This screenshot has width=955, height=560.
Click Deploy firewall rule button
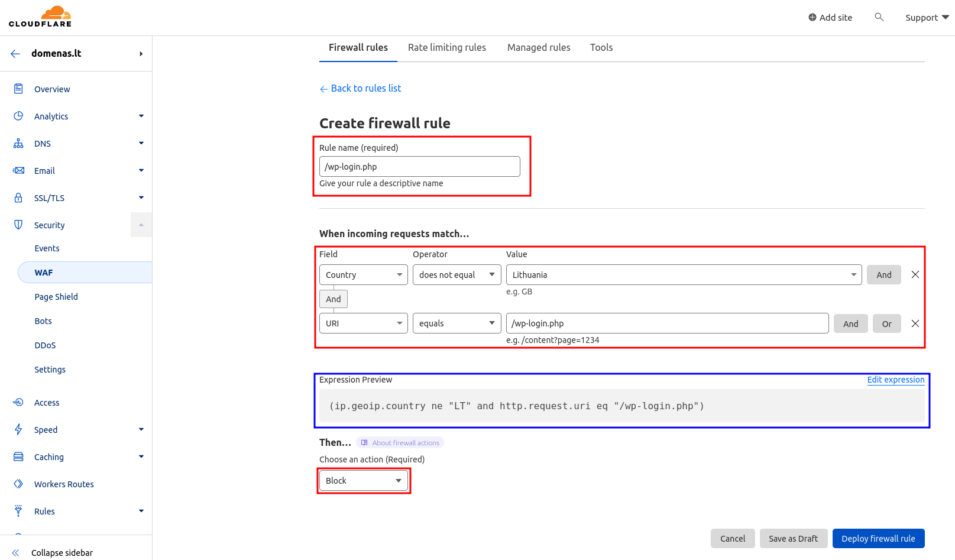878,538
